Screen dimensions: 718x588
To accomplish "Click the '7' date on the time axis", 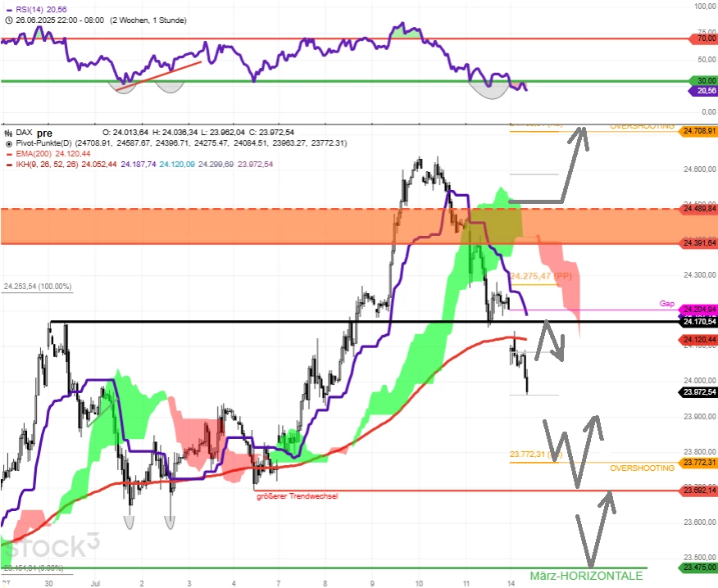I will [278, 583].
